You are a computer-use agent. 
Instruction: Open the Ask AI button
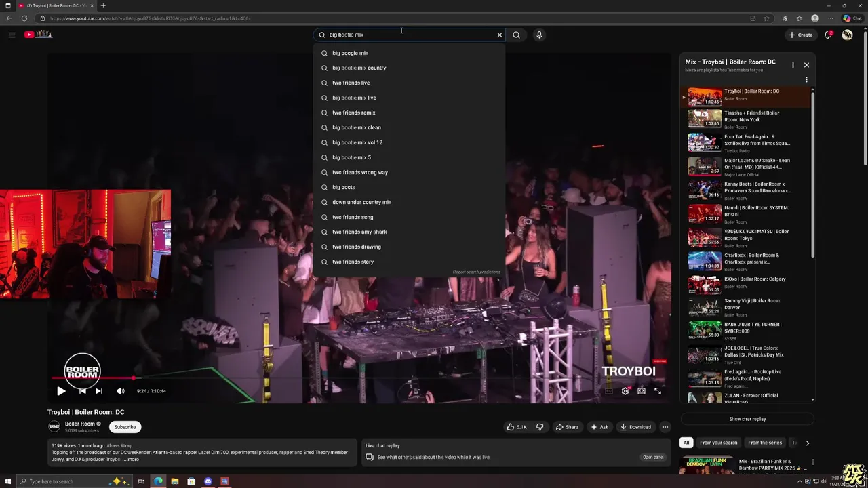pos(599,427)
